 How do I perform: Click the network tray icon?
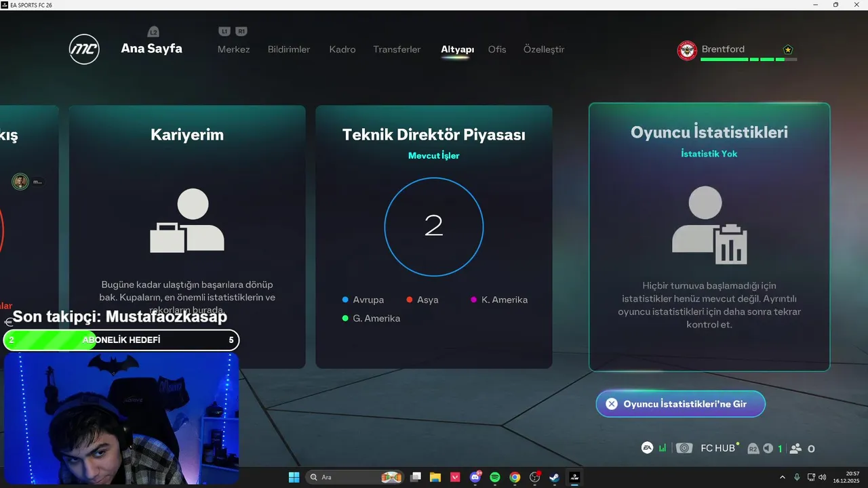(812, 477)
